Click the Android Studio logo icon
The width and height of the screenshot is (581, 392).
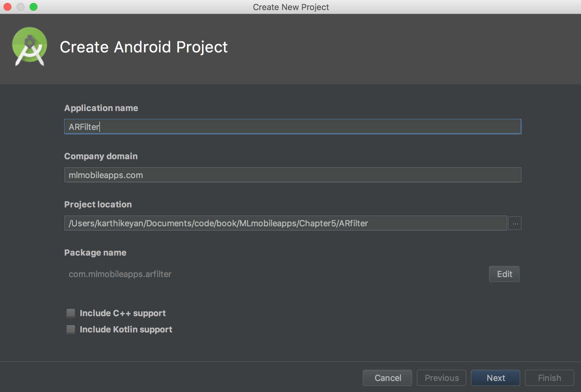point(30,47)
